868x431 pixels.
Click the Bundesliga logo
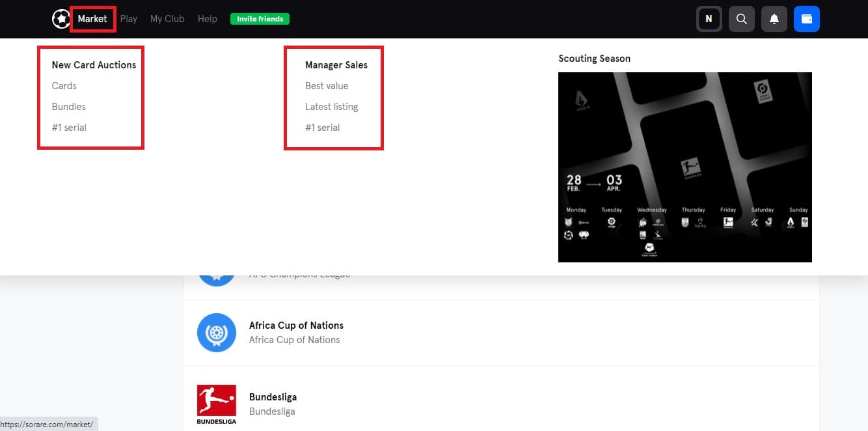click(216, 404)
